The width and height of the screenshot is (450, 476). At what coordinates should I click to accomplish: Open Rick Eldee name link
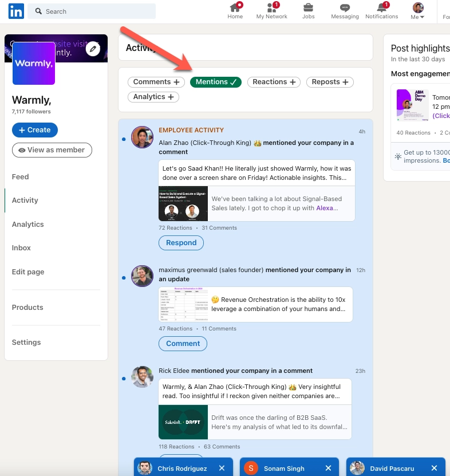click(x=174, y=371)
